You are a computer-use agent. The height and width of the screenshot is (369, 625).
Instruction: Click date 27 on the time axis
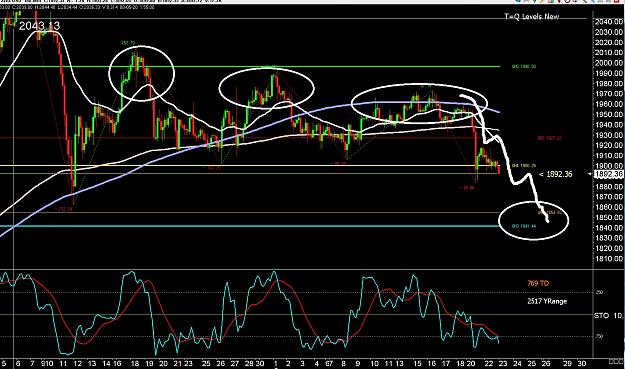point(234,363)
